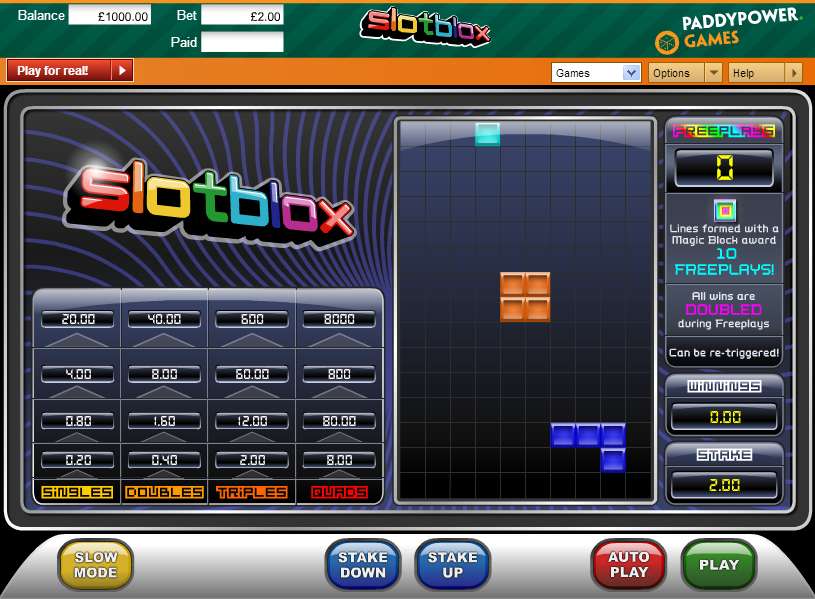Click the WINNINGS panel header
This screenshot has height=599, width=815.
725,386
